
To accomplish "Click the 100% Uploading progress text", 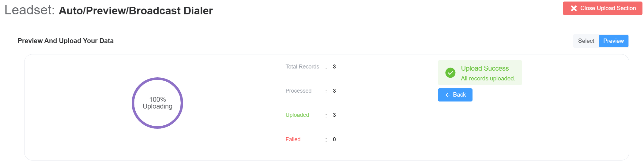I will pos(157,103).
